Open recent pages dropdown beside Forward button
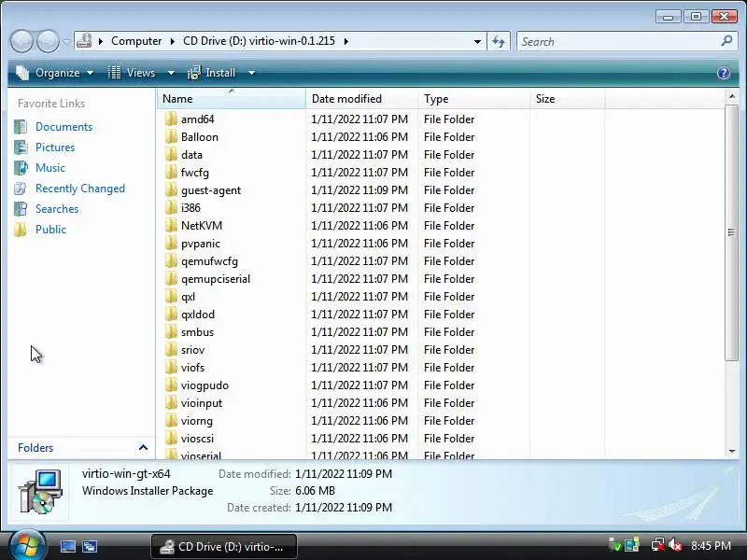The width and height of the screenshot is (747, 560). coord(66,41)
